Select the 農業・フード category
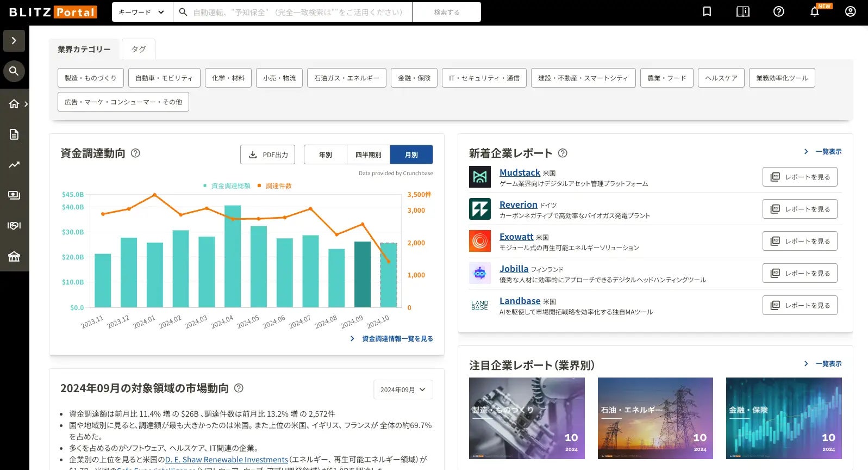This screenshot has height=470, width=868. pyautogui.click(x=667, y=78)
